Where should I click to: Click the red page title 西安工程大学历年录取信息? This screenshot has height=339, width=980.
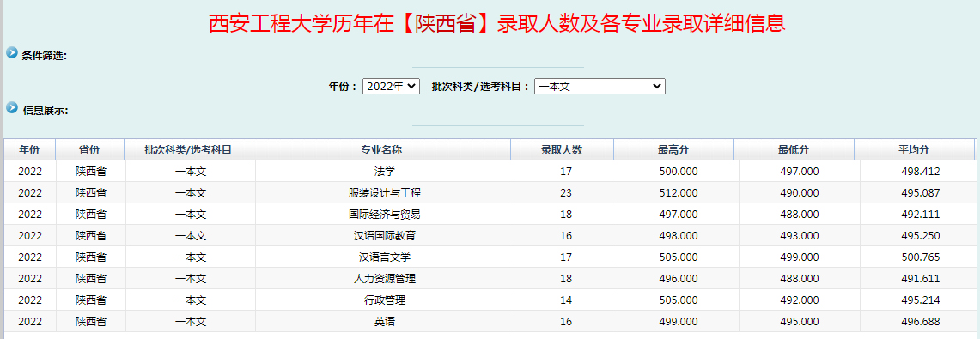click(x=496, y=23)
